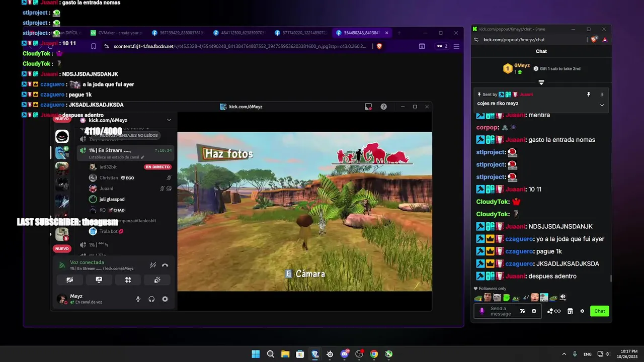Open Discord help question mark icon

click(x=384, y=107)
